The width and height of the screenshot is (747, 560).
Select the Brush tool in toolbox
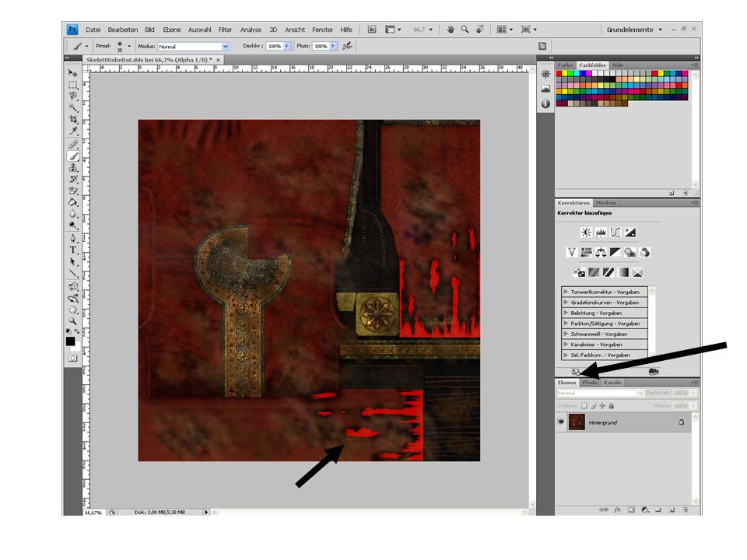coord(72,156)
